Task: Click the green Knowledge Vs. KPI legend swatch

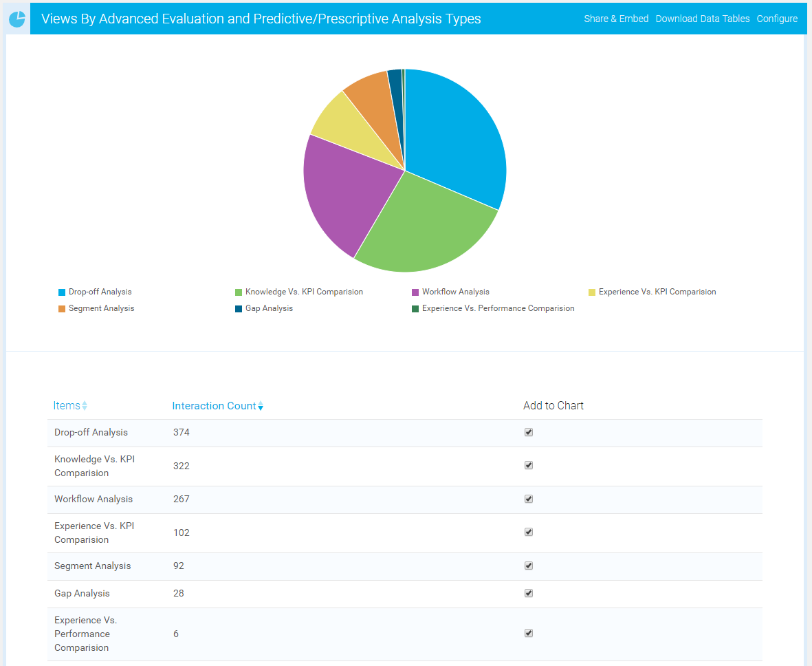Action: coord(239,292)
